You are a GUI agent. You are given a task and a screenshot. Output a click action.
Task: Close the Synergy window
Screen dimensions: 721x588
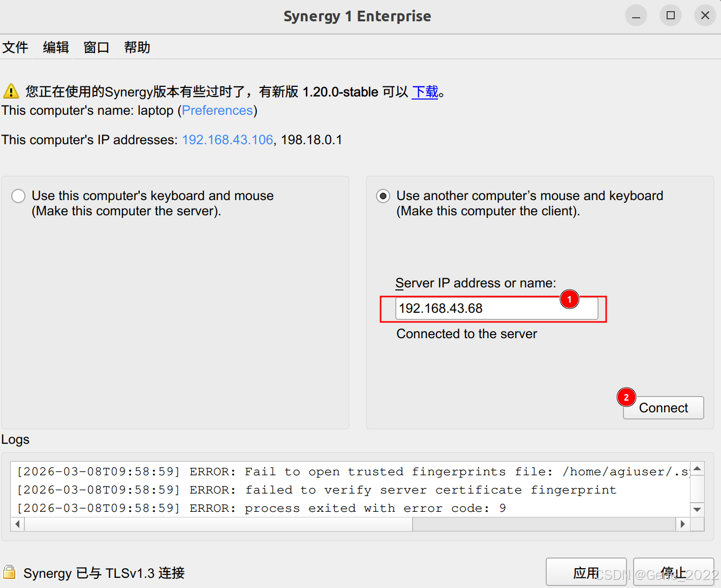pos(705,15)
